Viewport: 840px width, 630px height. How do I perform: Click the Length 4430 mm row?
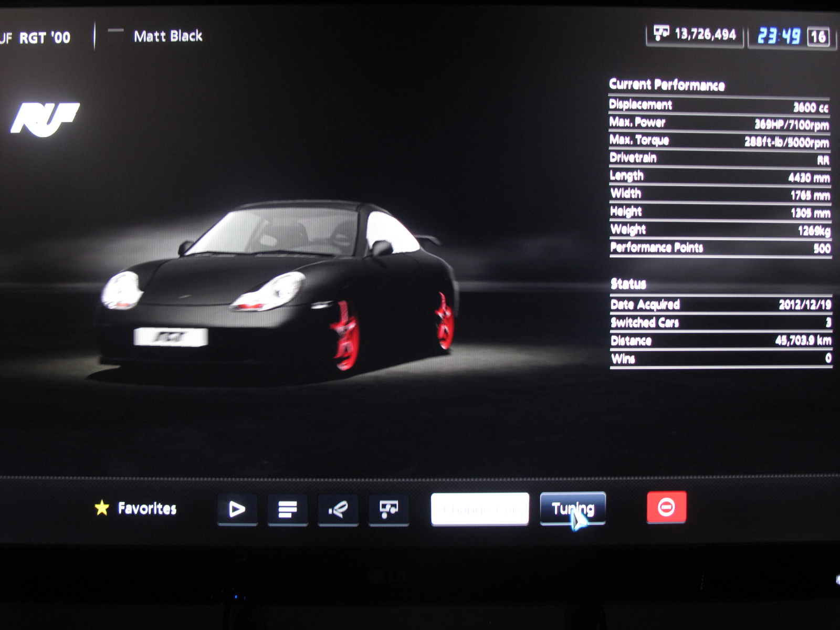click(720, 176)
